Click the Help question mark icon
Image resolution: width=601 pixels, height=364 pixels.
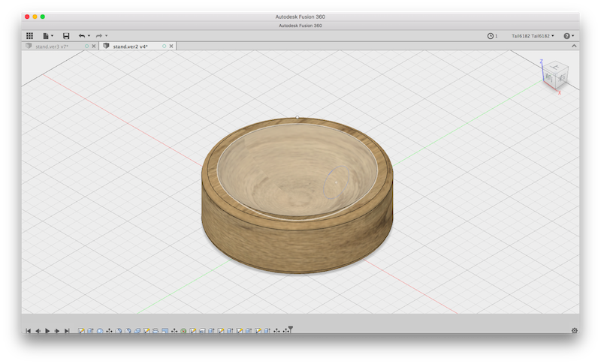coord(566,35)
